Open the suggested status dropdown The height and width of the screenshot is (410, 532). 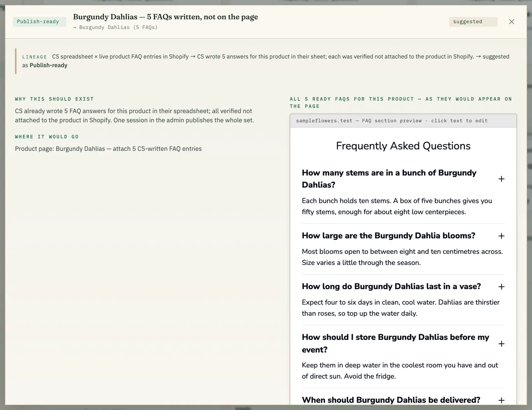[473, 22]
